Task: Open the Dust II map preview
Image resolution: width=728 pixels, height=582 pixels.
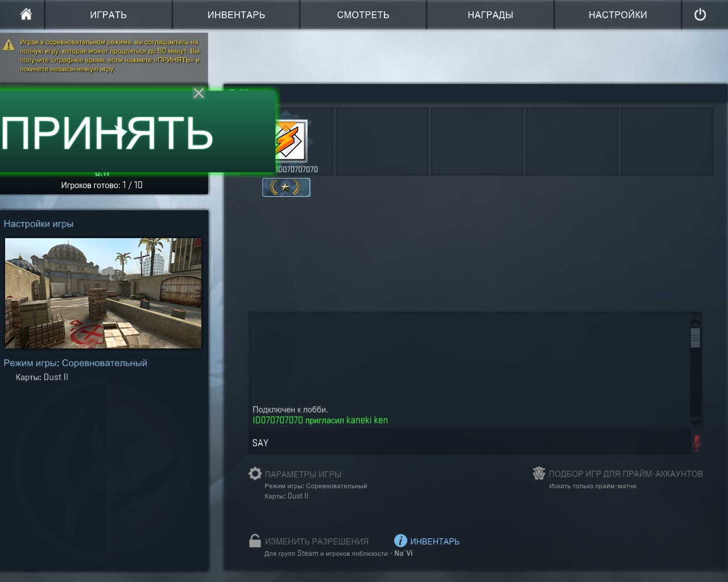Action: [x=103, y=293]
